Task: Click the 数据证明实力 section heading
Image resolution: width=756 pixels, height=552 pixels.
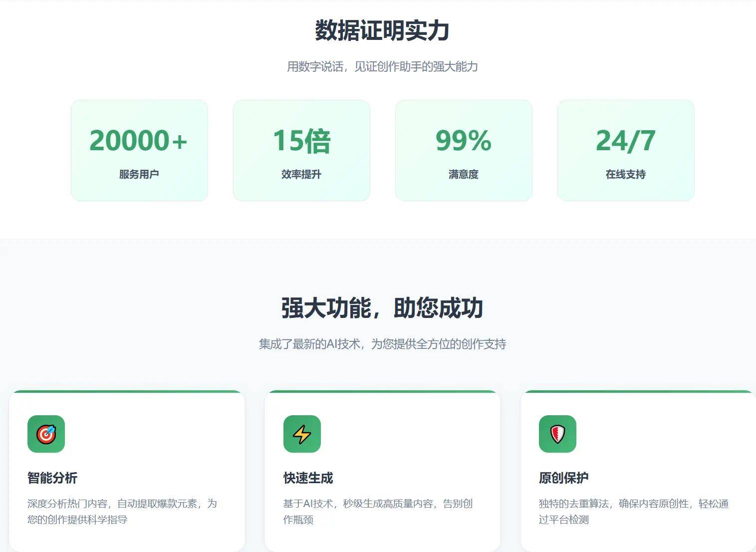Action: [382, 30]
